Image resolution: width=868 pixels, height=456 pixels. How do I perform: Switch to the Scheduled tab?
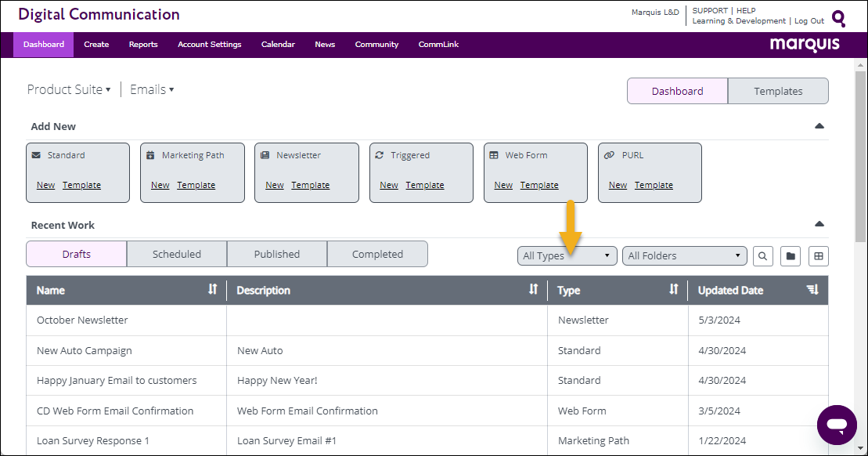pyautogui.click(x=177, y=255)
